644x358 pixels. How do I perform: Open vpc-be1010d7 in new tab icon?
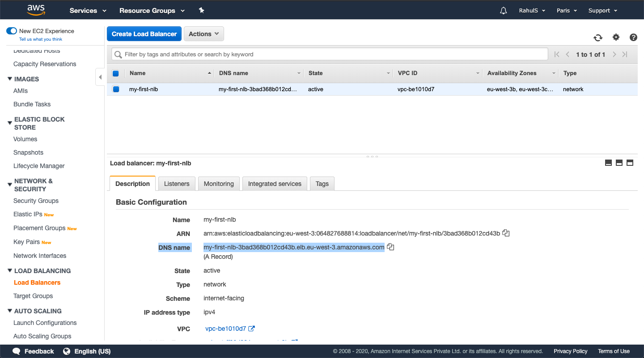coord(251,329)
